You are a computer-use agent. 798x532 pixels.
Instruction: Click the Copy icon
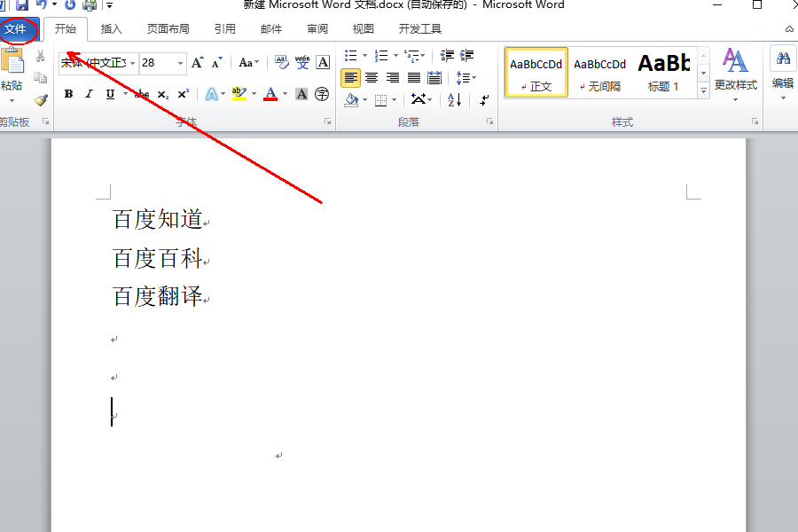tap(41, 78)
